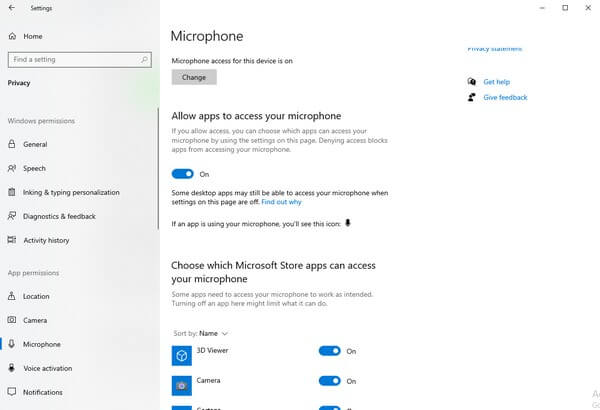This screenshot has width=600, height=410.
Task: Click the General lock icon
Action: 12,144
